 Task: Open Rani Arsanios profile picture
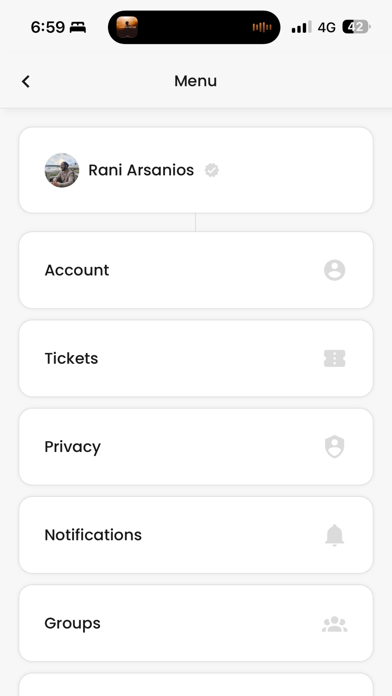tap(62, 170)
